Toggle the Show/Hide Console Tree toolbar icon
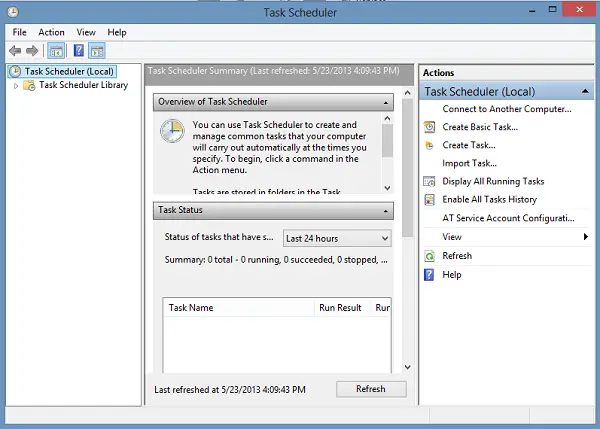This screenshot has height=429, width=600. click(56, 51)
